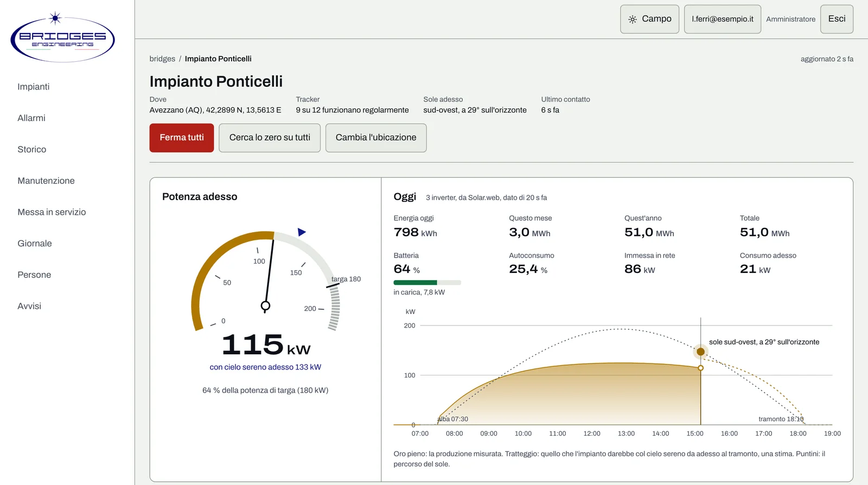Viewport: 868px width, 485px height.
Task: Click 'con cielo sereno adesso 133 kW'
Action: click(265, 367)
